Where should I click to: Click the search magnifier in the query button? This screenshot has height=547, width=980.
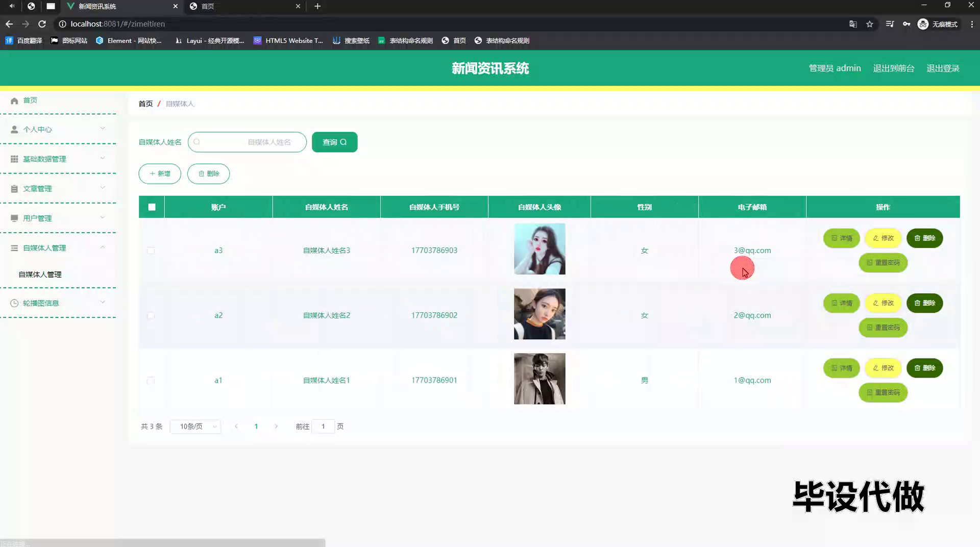(x=344, y=142)
